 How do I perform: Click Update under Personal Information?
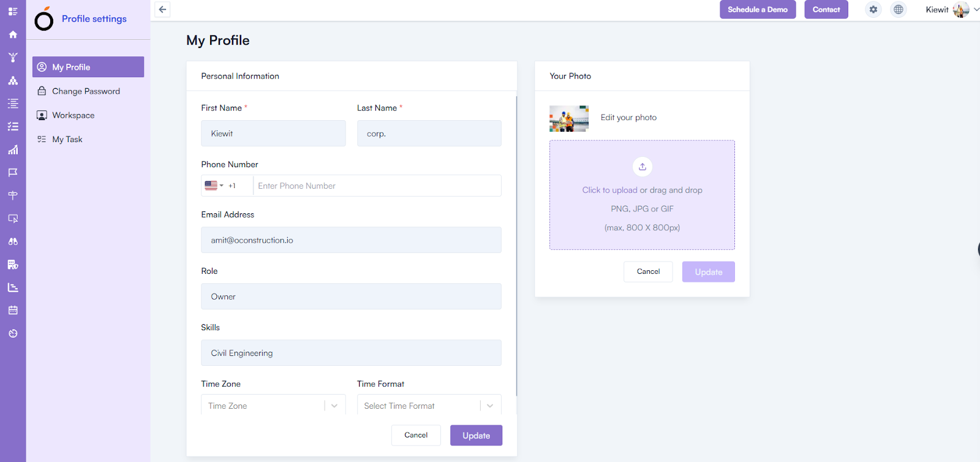[x=476, y=436]
